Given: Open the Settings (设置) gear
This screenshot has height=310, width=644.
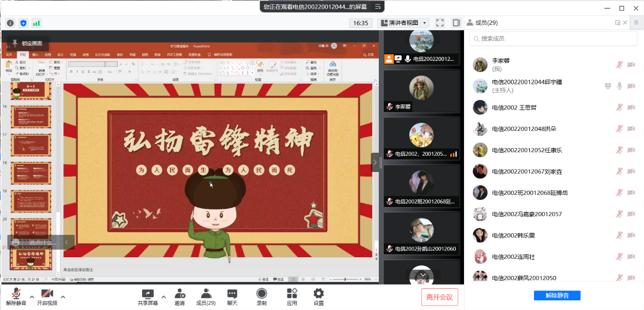Looking at the screenshot, I should (318, 297).
